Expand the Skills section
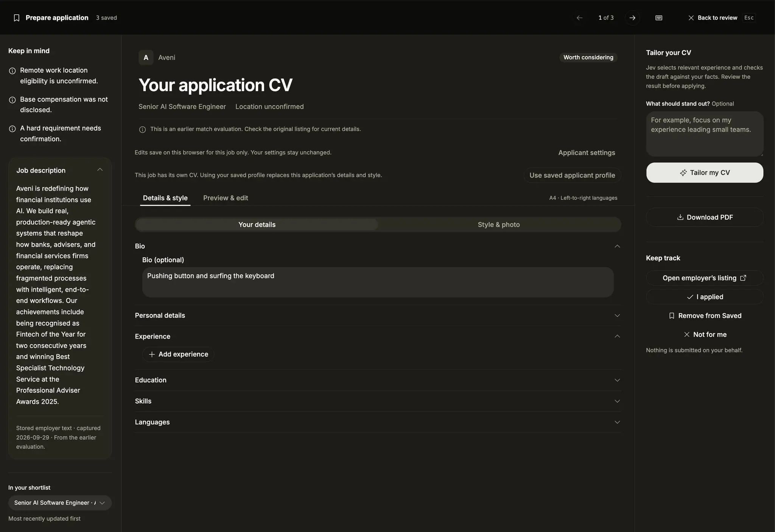Viewport: 775px width, 532px height. (x=378, y=401)
